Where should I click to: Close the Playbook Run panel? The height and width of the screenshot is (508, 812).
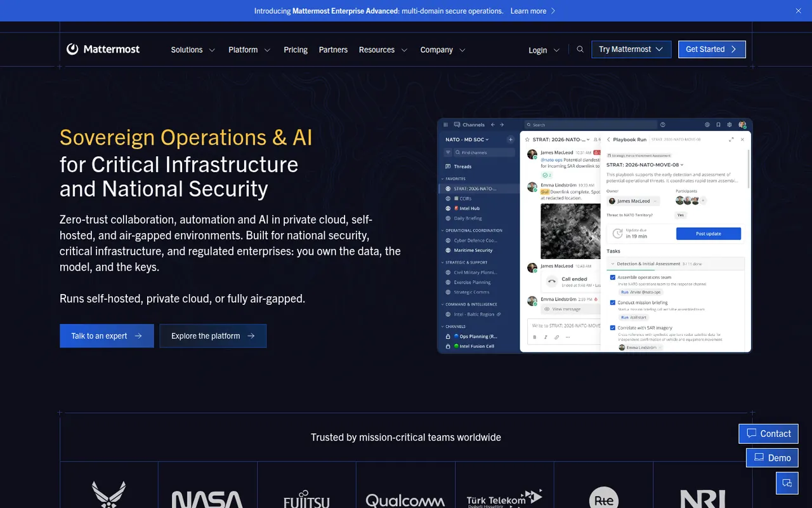point(742,139)
